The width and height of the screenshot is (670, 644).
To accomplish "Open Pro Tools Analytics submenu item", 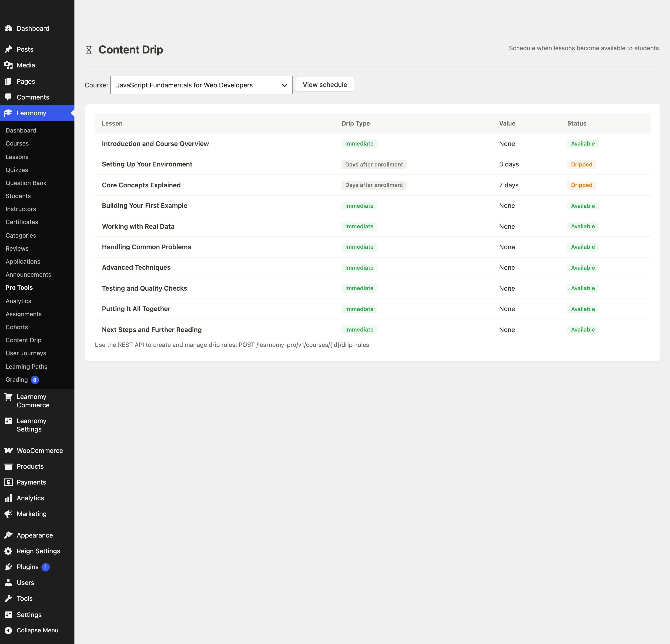I will coord(18,301).
